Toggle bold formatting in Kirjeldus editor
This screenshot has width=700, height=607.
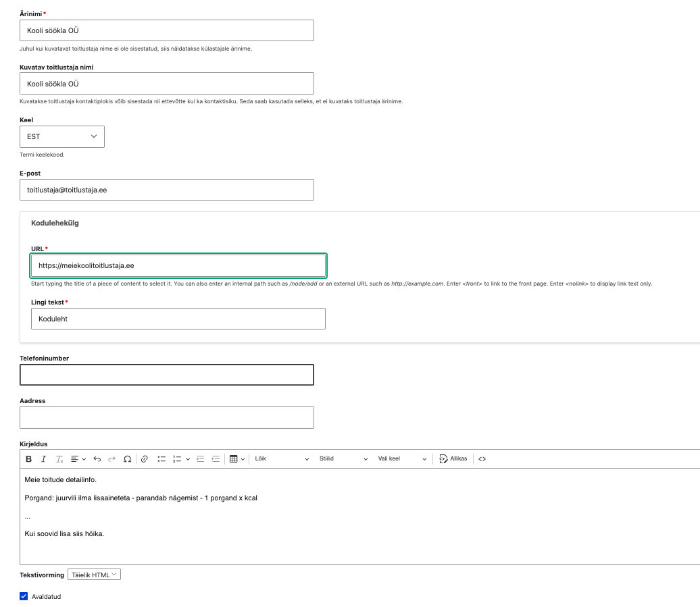tap(28, 459)
